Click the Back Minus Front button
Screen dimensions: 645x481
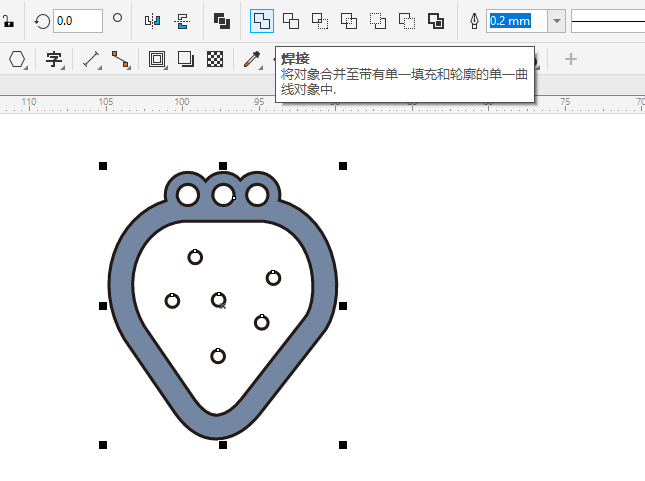click(407, 21)
